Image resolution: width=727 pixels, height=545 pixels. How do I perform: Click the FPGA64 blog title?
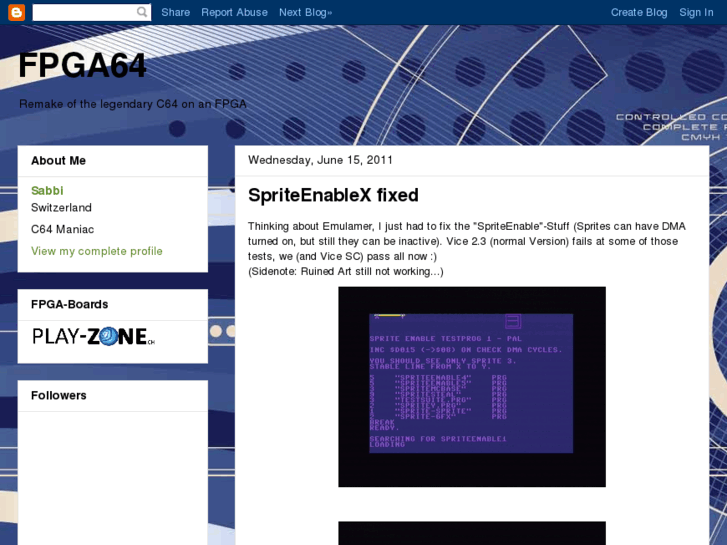coord(83,65)
